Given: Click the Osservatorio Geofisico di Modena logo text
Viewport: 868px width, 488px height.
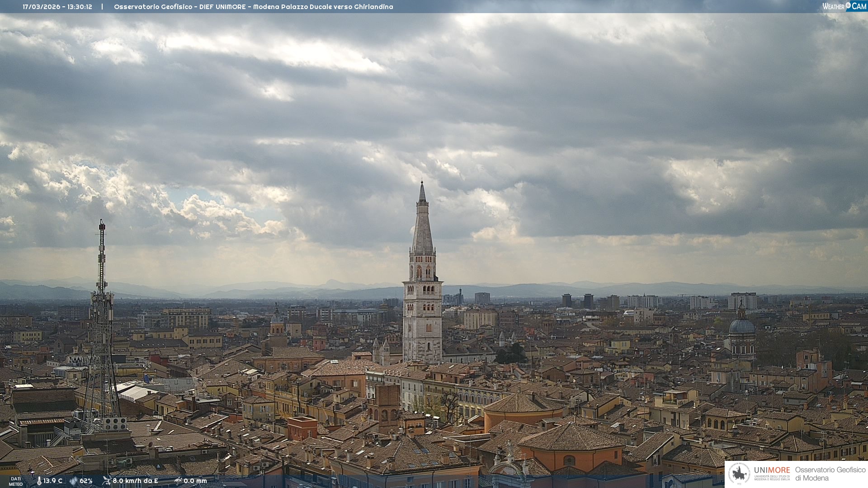Looking at the screenshot, I should pyautogui.click(x=830, y=474).
